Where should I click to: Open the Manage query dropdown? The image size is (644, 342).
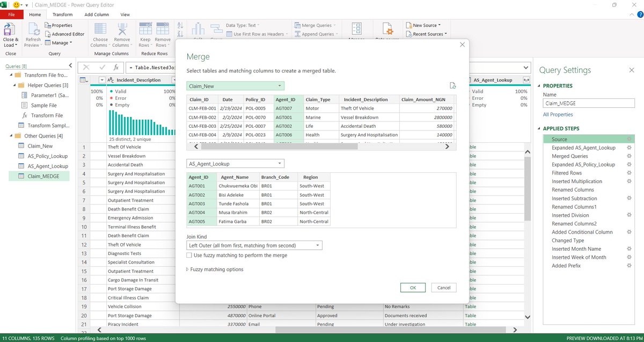(58, 42)
